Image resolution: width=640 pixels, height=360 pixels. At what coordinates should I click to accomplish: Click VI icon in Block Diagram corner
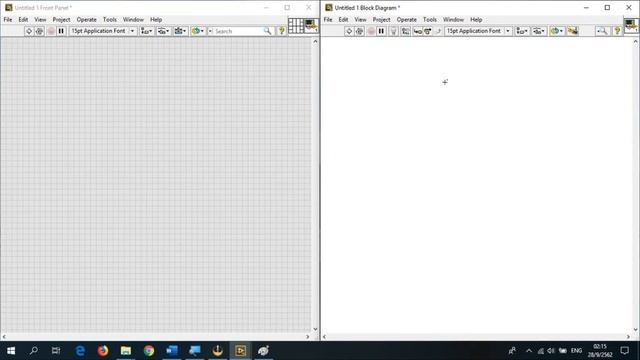(x=631, y=25)
